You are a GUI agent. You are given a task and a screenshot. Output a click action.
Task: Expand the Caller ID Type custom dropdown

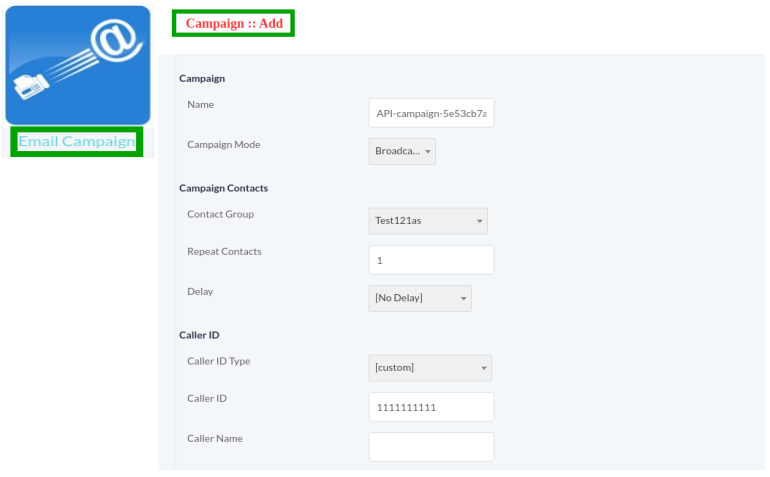click(429, 368)
